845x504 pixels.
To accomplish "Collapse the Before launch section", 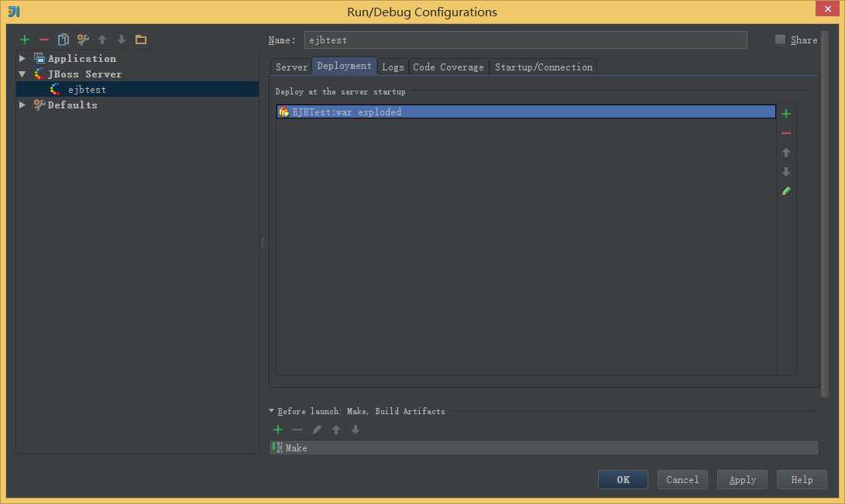I will [x=272, y=411].
